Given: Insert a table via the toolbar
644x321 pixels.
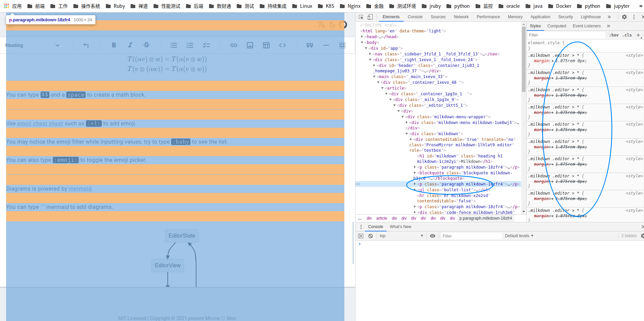Looking at the screenshot, I should 266,45.
